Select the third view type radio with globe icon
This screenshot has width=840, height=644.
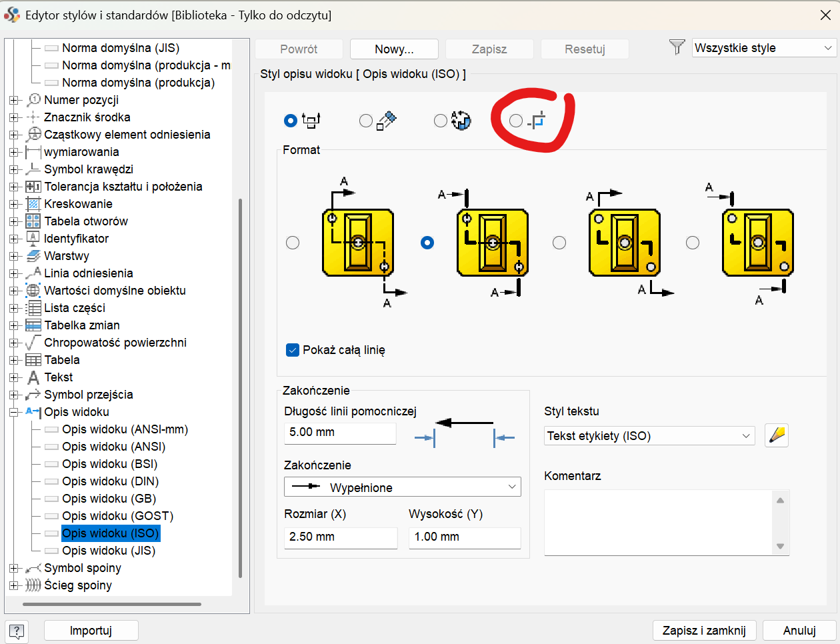(440, 121)
